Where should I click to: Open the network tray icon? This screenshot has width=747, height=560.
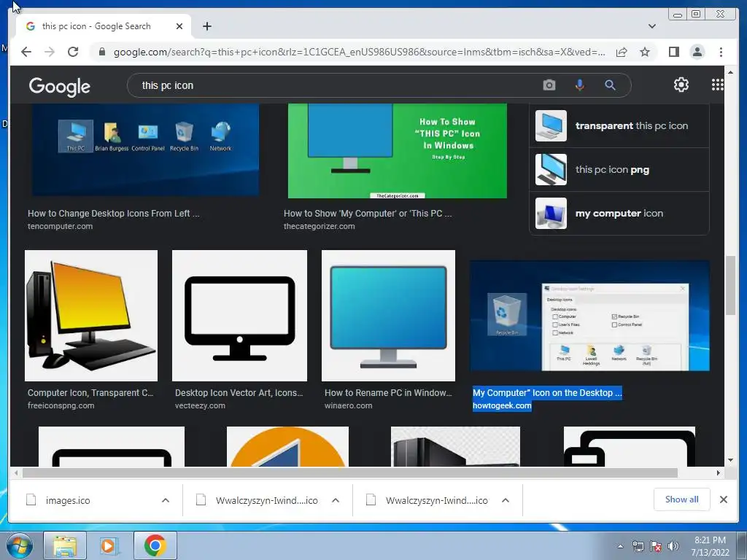tap(638, 546)
